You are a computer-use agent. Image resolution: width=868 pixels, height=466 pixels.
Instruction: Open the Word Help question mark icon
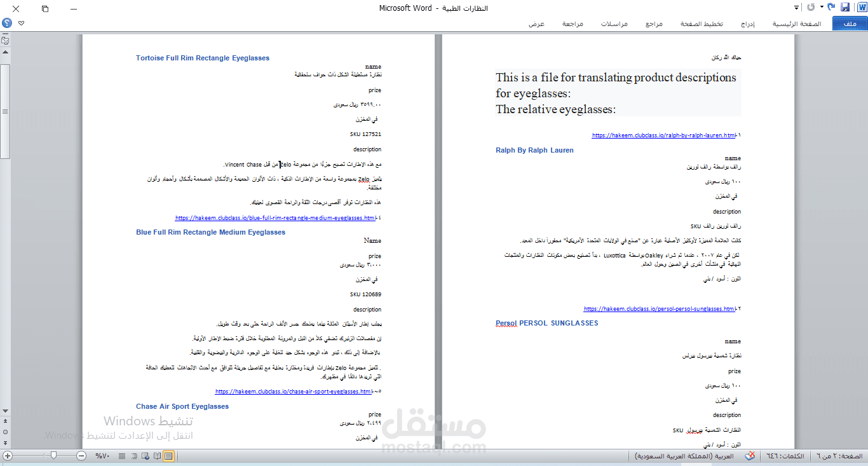pyautogui.click(x=7, y=23)
